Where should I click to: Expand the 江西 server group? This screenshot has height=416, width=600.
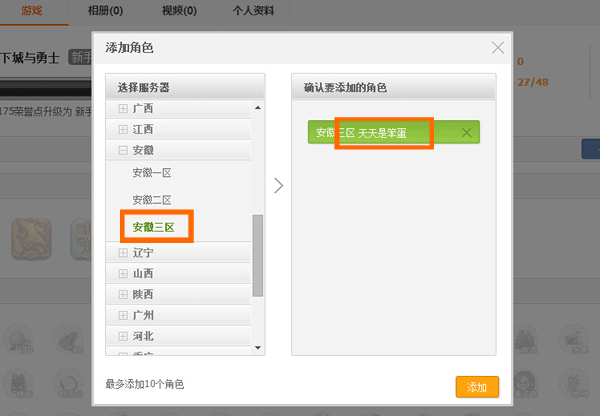124,129
